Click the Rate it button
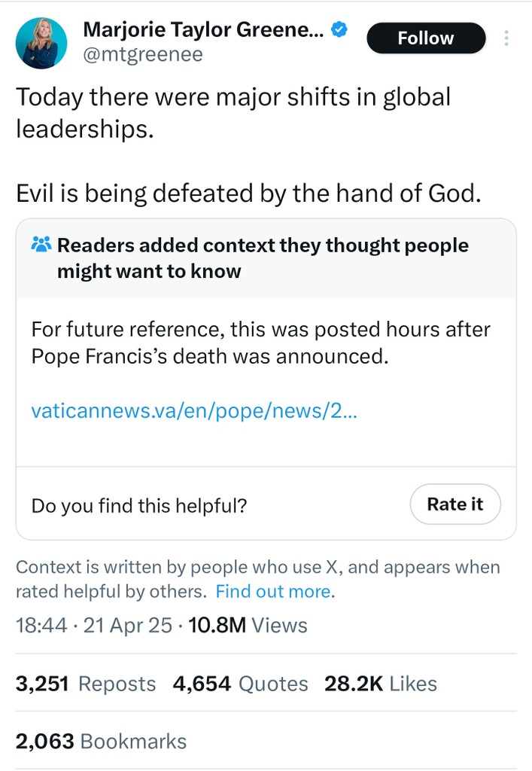The height and width of the screenshot is (771, 532). click(454, 504)
